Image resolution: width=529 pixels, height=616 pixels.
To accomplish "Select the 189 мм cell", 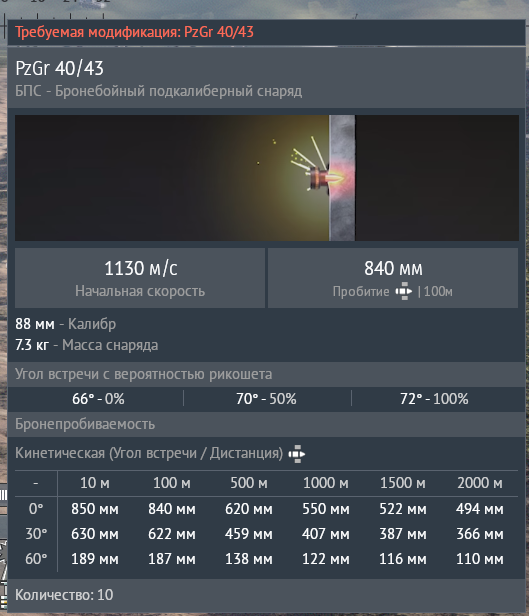I will coord(95,559).
